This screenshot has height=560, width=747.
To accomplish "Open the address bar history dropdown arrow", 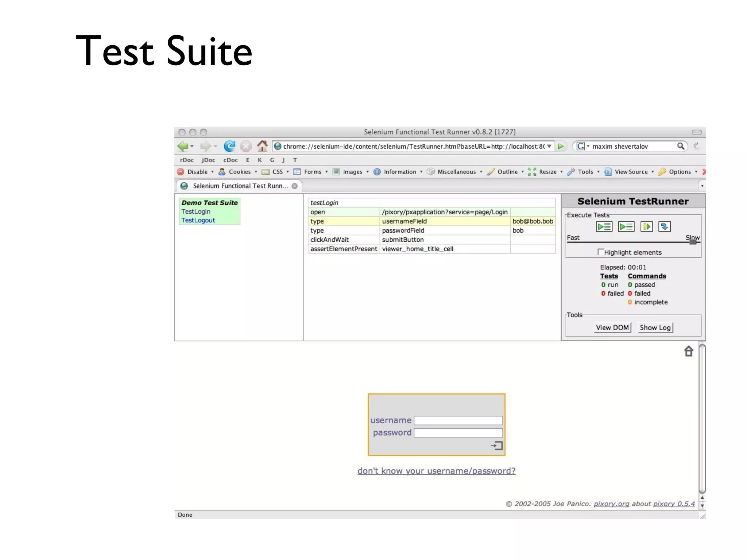I will coord(549,146).
